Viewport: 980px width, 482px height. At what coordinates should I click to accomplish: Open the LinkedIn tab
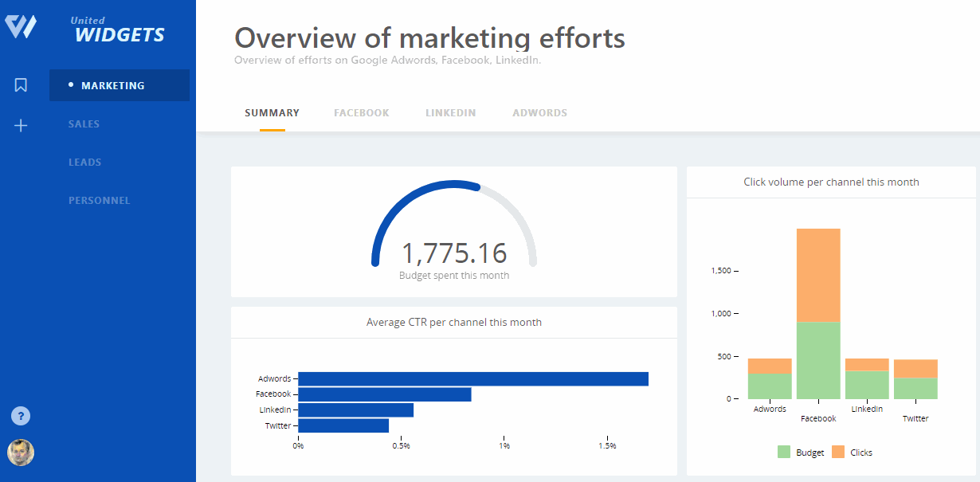[450, 113]
